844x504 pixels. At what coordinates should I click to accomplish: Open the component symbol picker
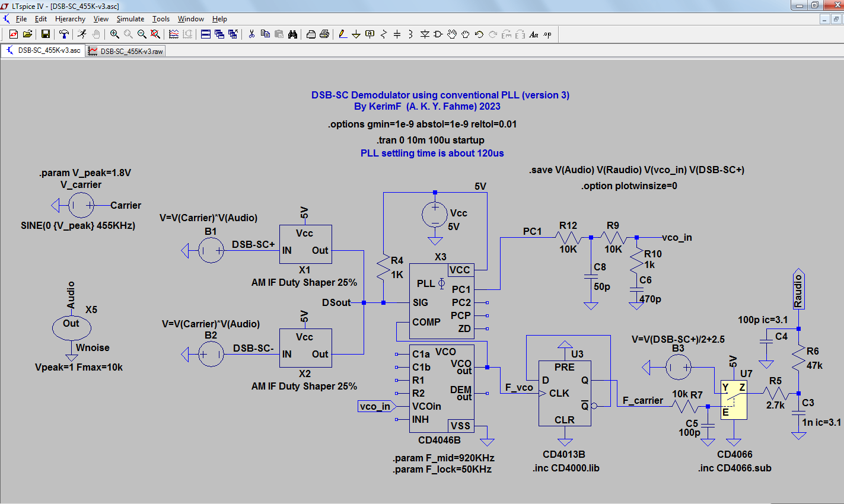(x=437, y=34)
